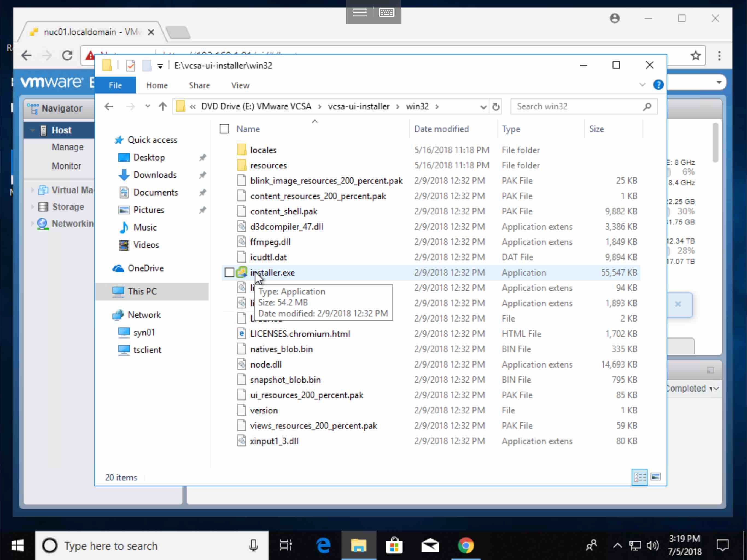Open the View ribbon tab

pos(240,85)
